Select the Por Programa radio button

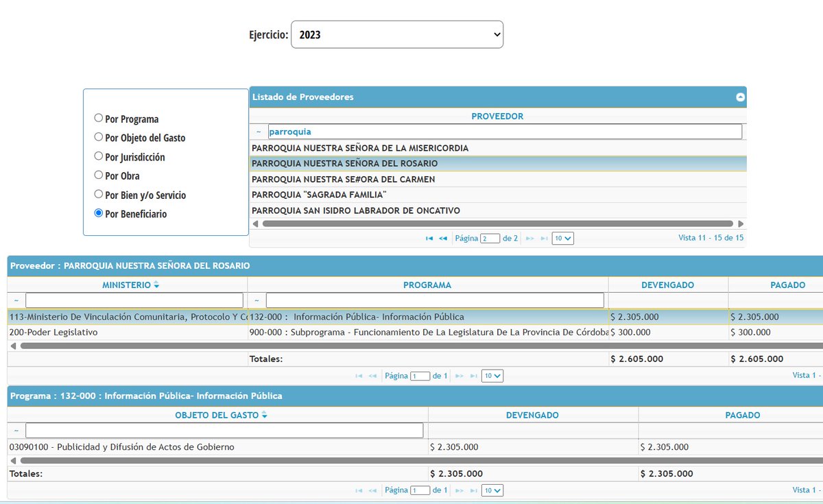(x=99, y=117)
